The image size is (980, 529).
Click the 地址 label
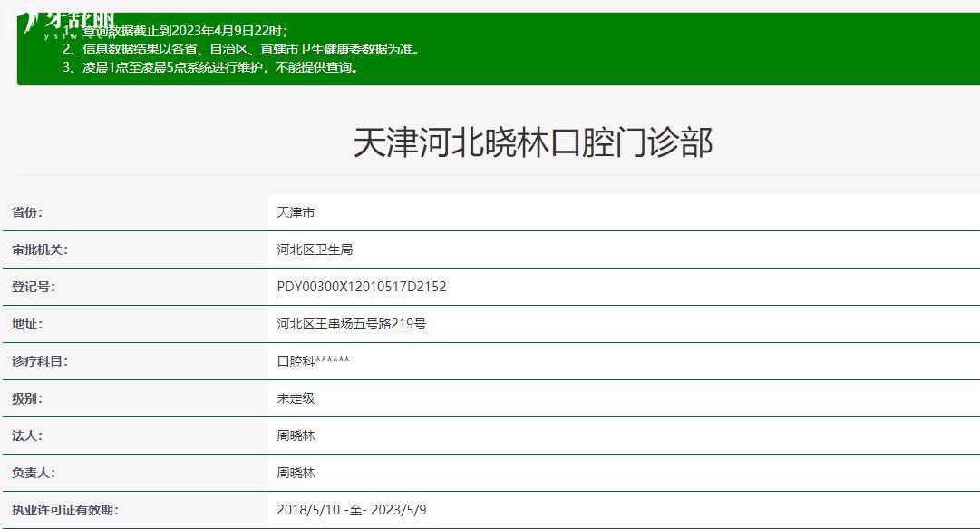click(27, 324)
